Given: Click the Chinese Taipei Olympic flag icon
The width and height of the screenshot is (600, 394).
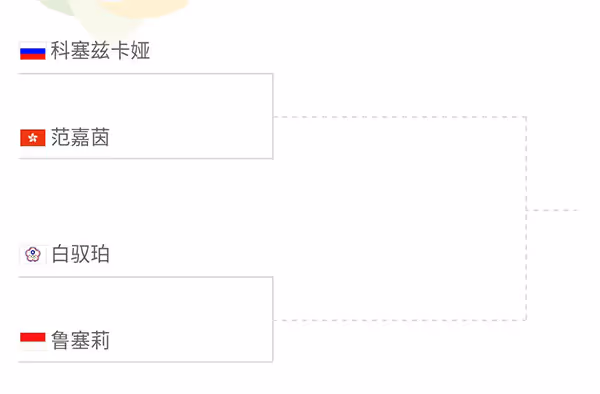Looking at the screenshot, I should pos(33,254).
